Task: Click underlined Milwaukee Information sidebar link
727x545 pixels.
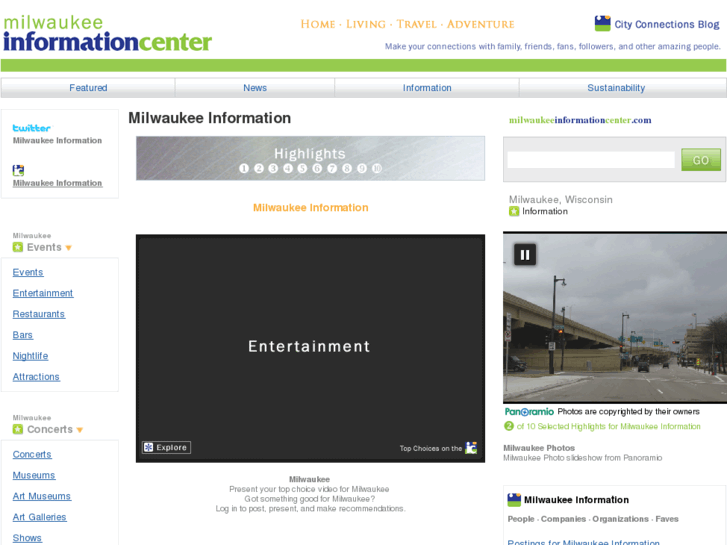Action: click(57, 183)
